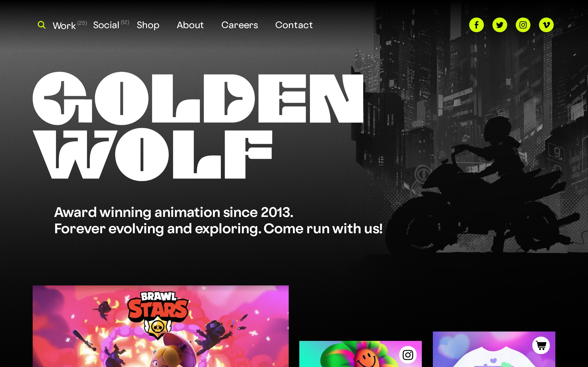Click the Instagram icon in the header
The image size is (588, 367).
pos(523,25)
